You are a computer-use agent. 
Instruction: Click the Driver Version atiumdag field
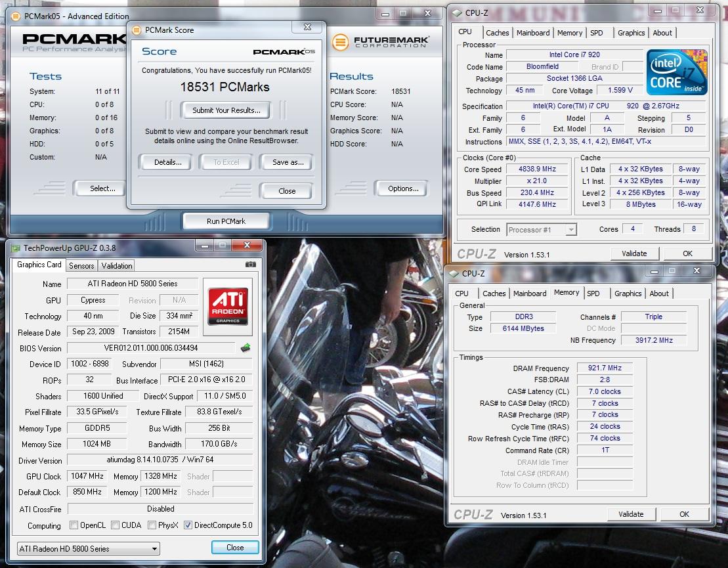[x=160, y=460]
